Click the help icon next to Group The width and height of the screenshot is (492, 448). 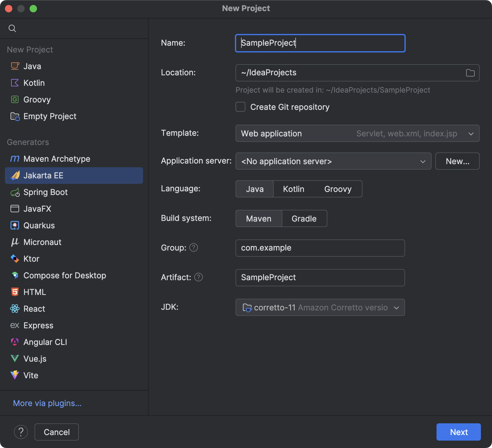pyautogui.click(x=194, y=247)
